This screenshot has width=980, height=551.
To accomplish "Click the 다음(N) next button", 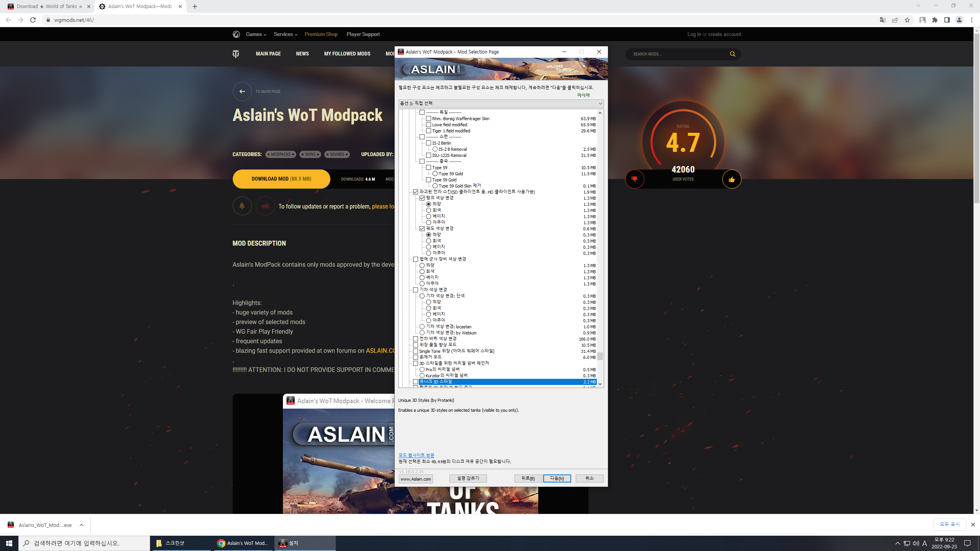I will point(557,478).
